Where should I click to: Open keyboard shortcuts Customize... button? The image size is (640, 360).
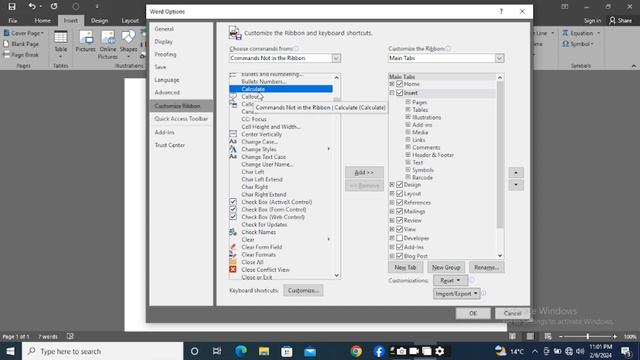point(303,290)
